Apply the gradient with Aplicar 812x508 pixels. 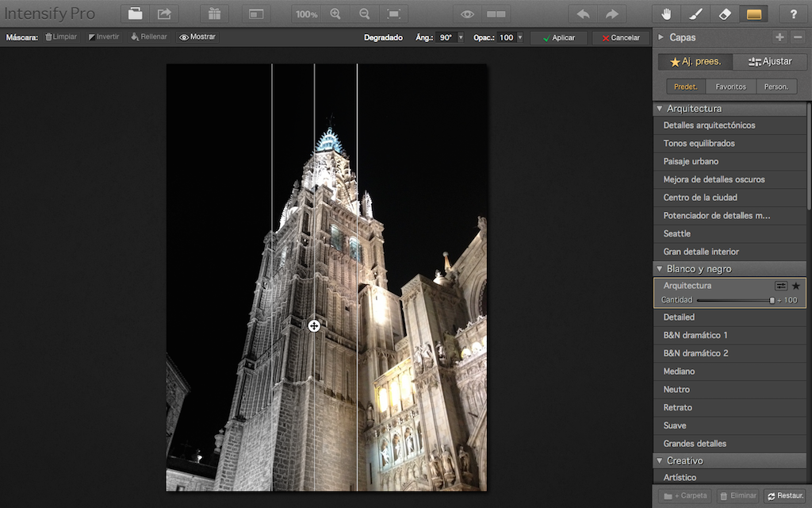click(x=559, y=38)
